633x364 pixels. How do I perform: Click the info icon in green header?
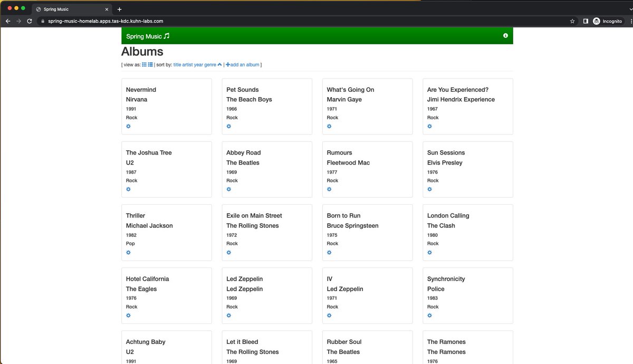pyautogui.click(x=505, y=36)
